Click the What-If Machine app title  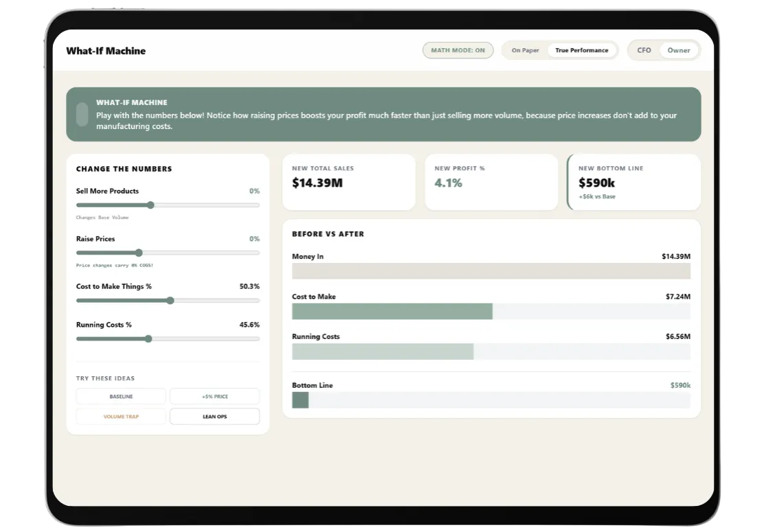pos(106,51)
